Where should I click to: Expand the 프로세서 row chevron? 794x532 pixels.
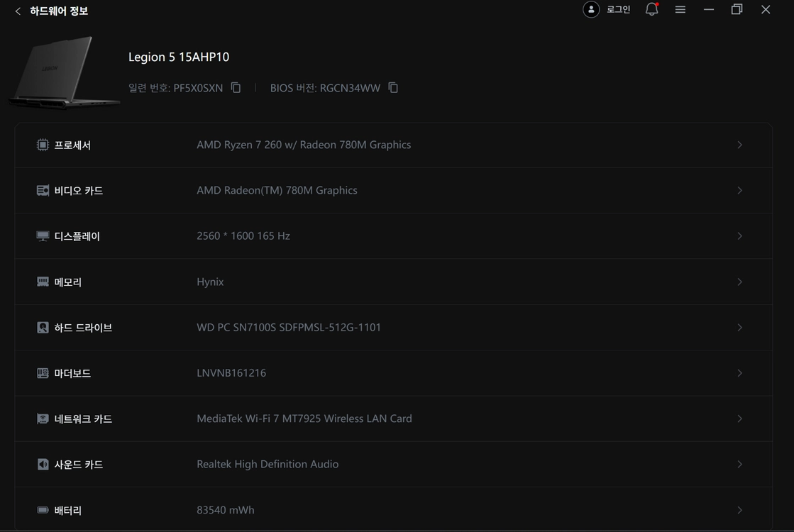(740, 145)
